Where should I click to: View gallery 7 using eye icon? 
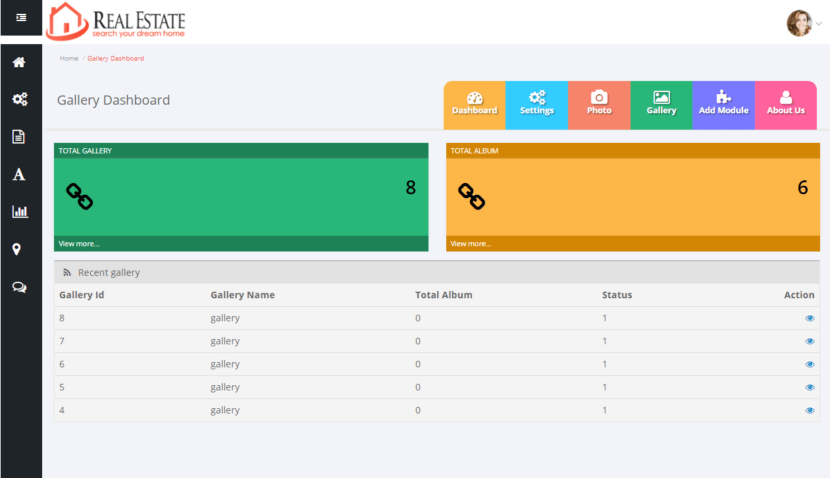tap(809, 341)
